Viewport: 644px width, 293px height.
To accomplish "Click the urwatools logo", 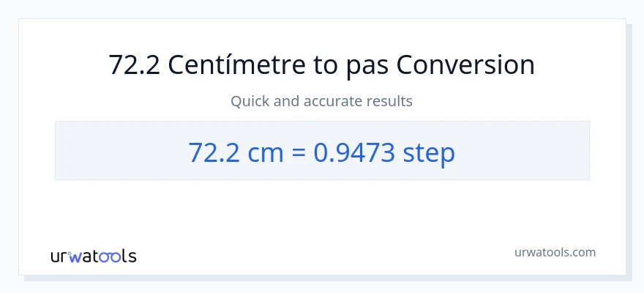I will pyautogui.click(x=93, y=256).
